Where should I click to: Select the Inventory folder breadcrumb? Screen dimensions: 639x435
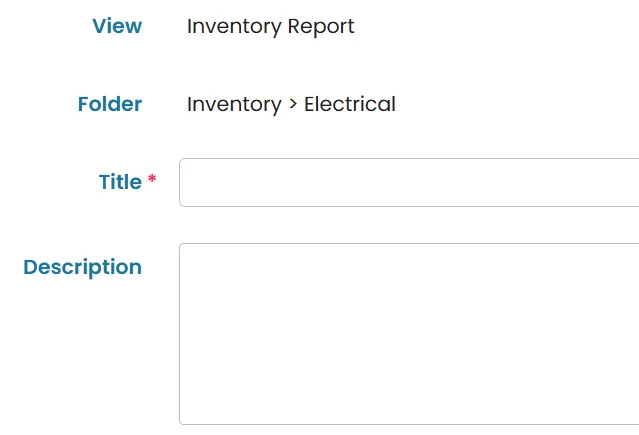pos(234,104)
